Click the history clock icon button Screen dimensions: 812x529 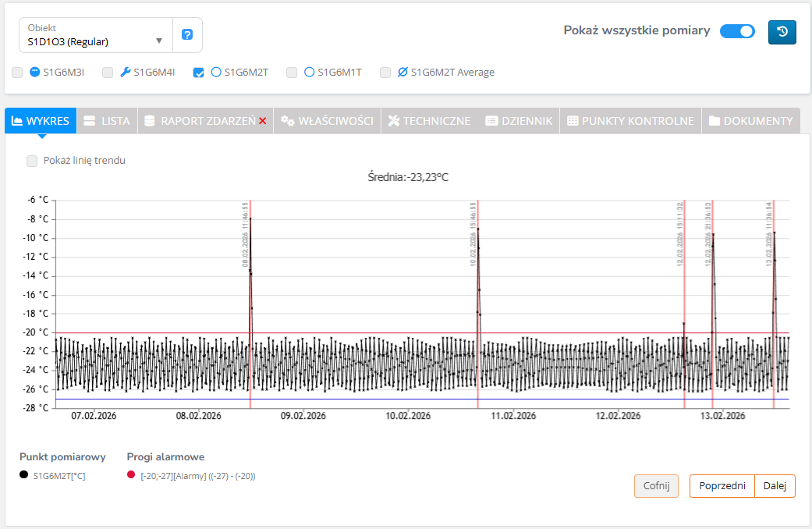coord(782,32)
